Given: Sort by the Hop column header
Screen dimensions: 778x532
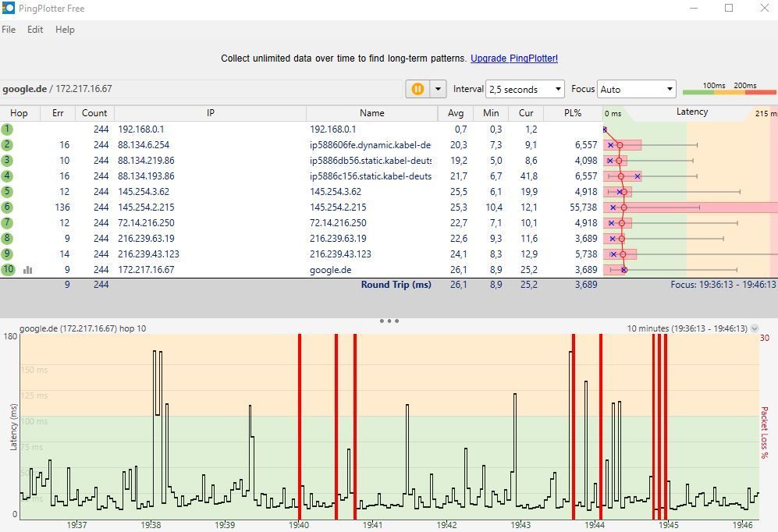Looking at the screenshot, I should pos(20,113).
